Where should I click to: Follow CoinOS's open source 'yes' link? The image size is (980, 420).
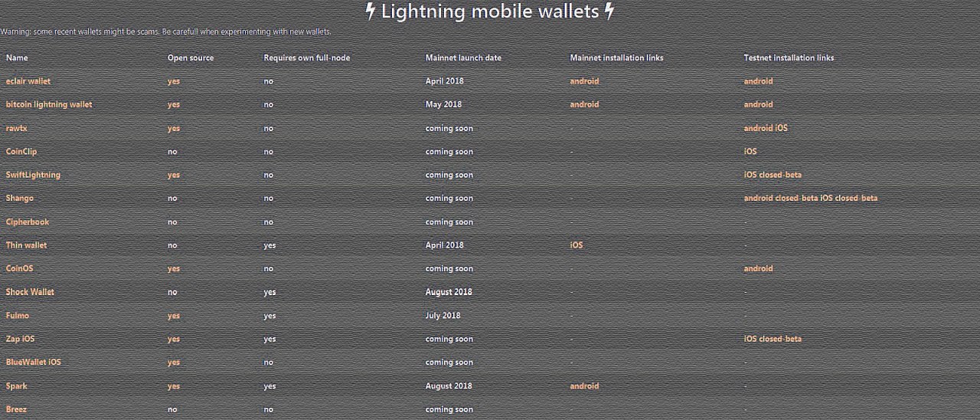coord(174,269)
